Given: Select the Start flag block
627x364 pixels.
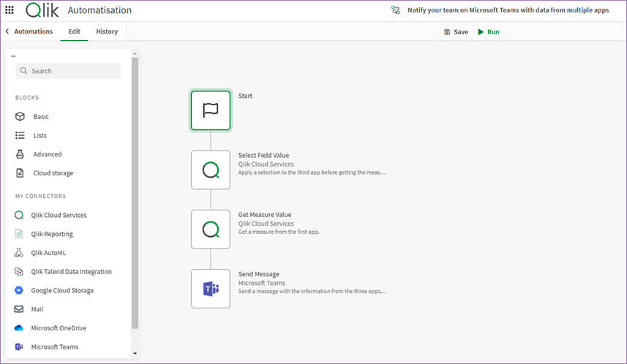Looking at the screenshot, I should (x=211, y=110).
